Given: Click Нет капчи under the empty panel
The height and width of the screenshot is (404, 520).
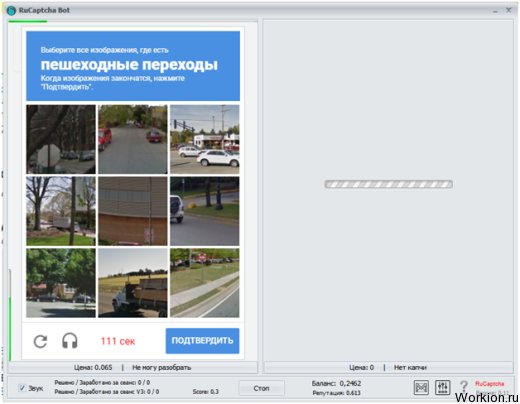Looking at the screenshot, I should (x=410, y=367).
